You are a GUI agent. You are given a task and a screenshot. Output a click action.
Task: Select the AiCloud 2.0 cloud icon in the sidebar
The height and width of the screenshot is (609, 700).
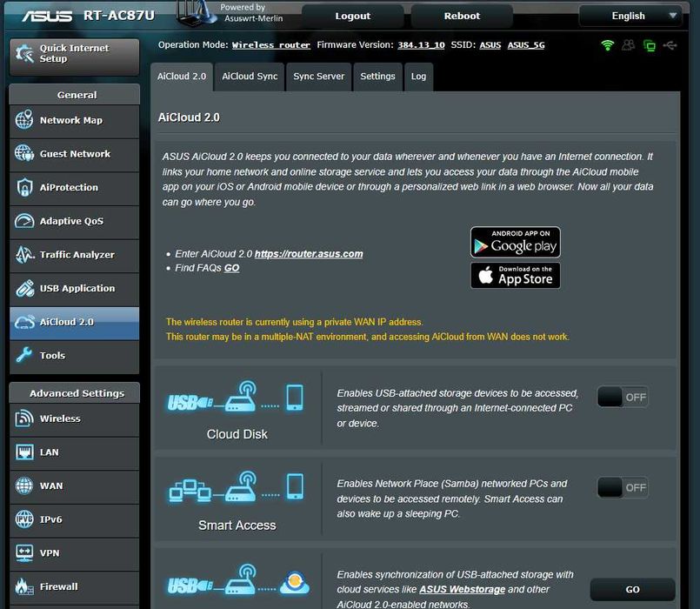click(x=24, y=322)
